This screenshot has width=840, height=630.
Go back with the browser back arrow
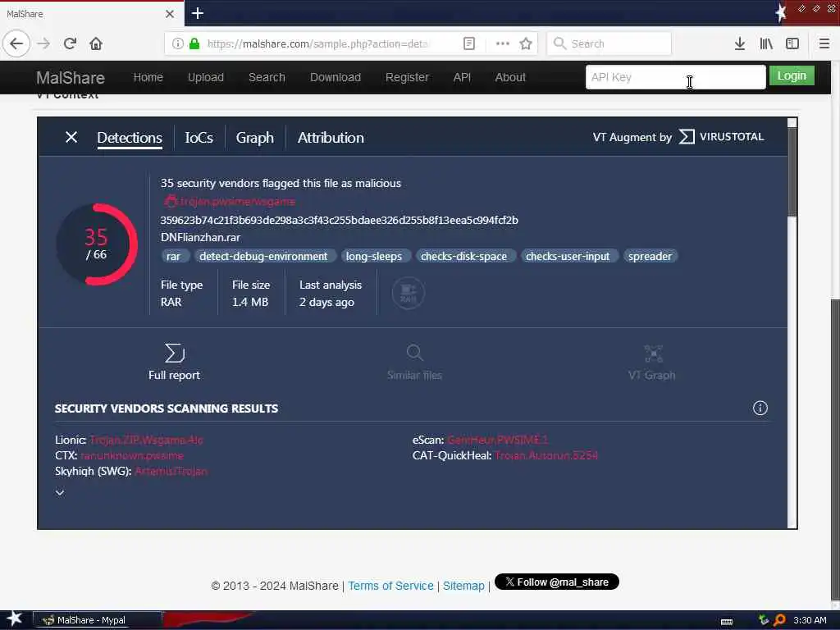click(x=16, y=43)
